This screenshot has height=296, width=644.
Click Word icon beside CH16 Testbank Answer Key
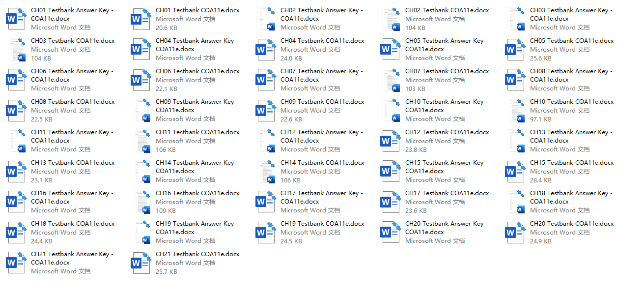coord(16,202)
